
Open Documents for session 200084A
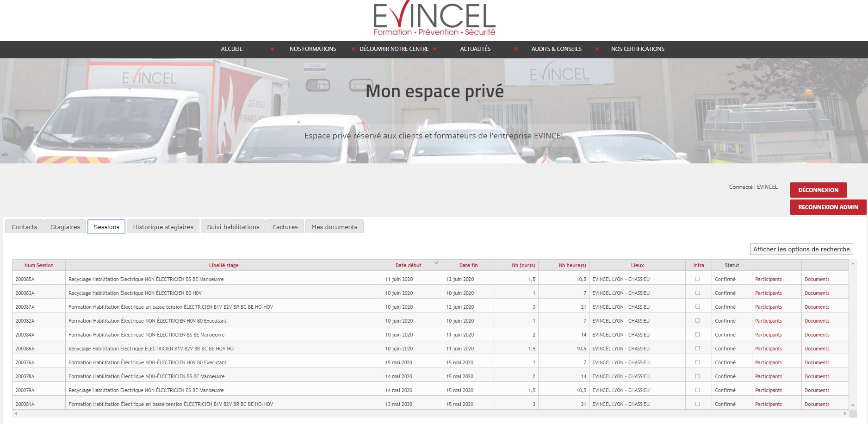coord(817,335)
